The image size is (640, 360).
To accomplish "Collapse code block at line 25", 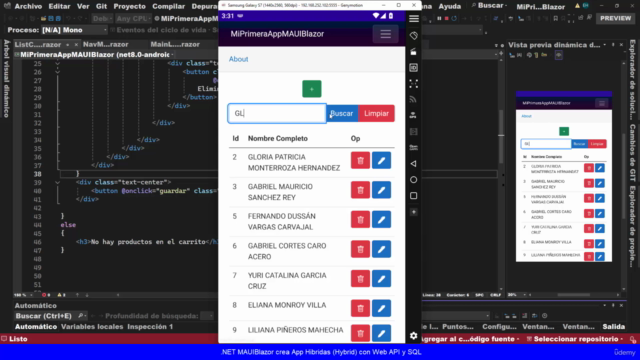I will click(58, 64).
